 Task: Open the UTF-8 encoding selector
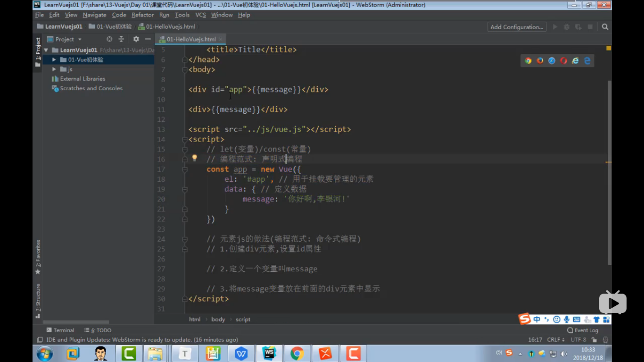578,340
